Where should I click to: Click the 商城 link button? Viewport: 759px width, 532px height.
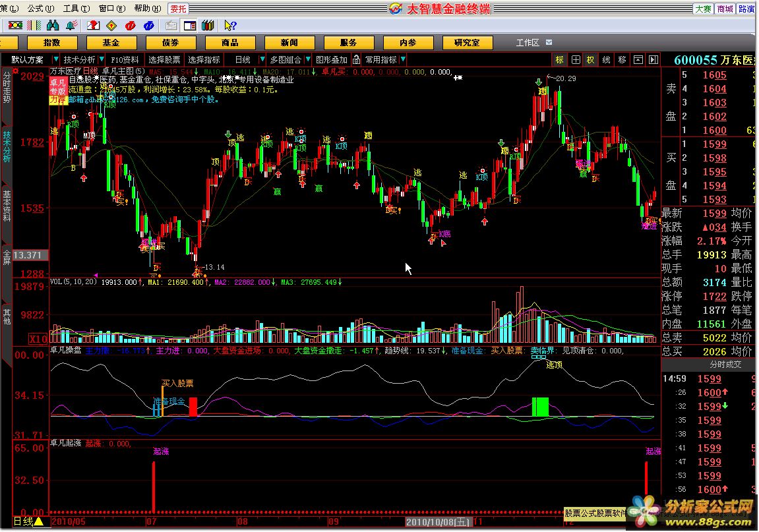pyautogui.click(x=725, y=9)
